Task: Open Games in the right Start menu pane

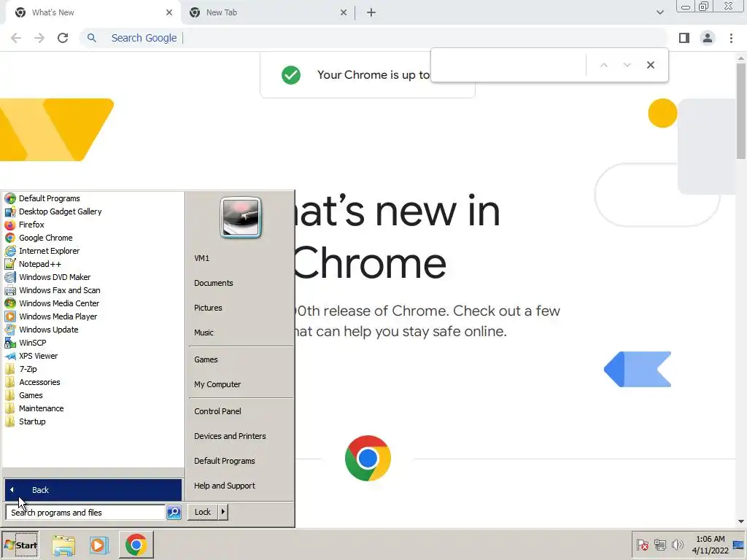Action: click(x=206, y=359)
